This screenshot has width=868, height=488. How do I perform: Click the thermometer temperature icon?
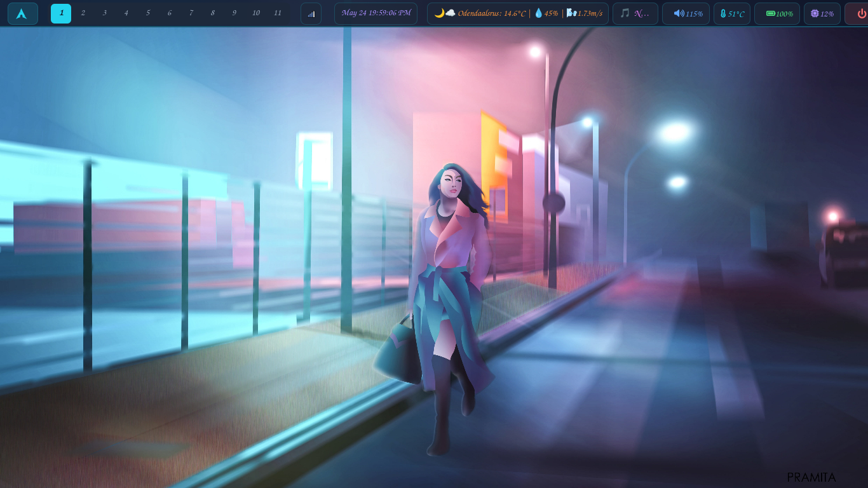(x=723, y=13)
